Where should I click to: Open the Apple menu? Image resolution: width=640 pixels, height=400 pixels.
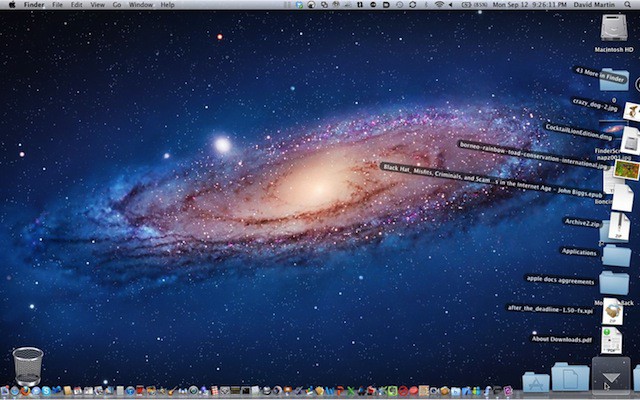12,5
